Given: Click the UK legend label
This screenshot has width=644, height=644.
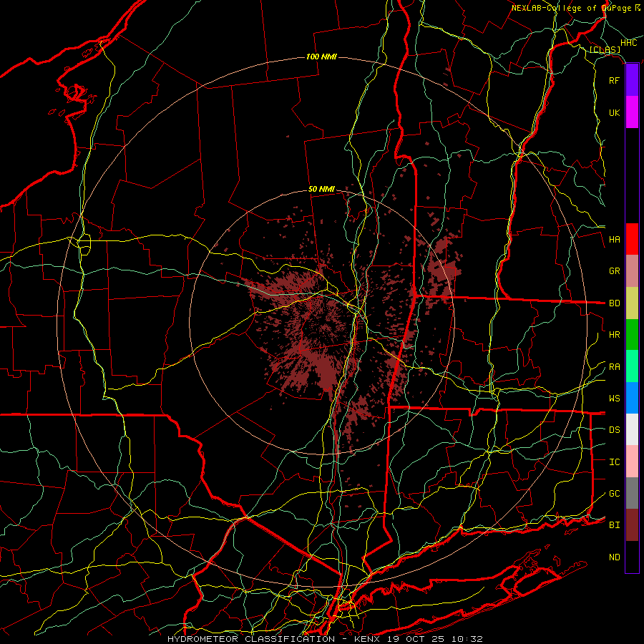Looking at the screenshot, I should click(x=614, y=112).
